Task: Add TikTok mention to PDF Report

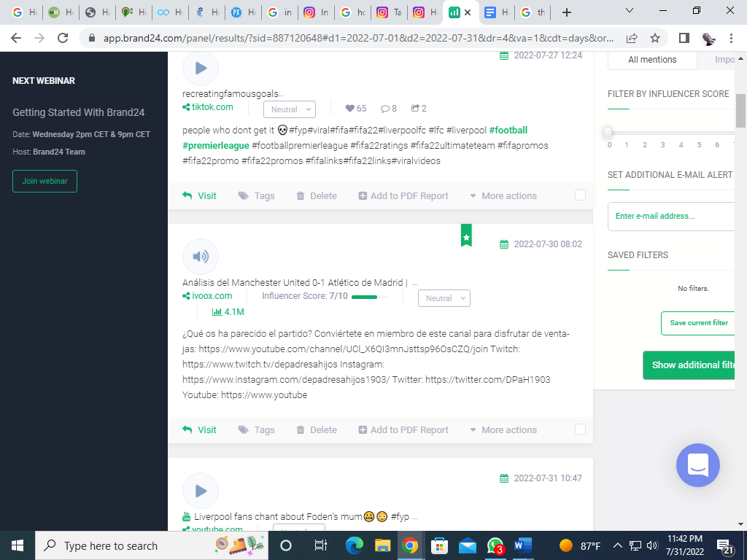Action: pos(403,195)
